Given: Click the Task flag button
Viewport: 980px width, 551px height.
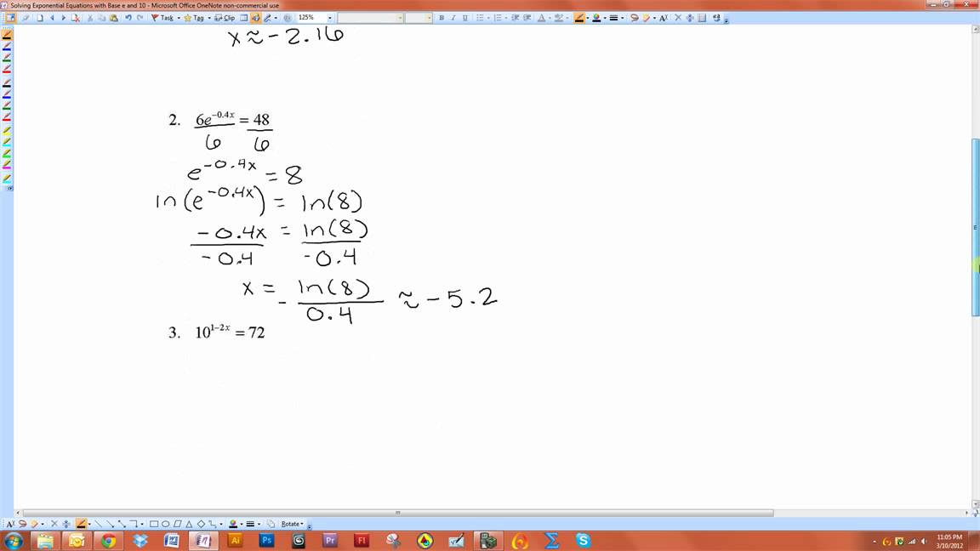Looking at the screenshot, I should [162, 18].
